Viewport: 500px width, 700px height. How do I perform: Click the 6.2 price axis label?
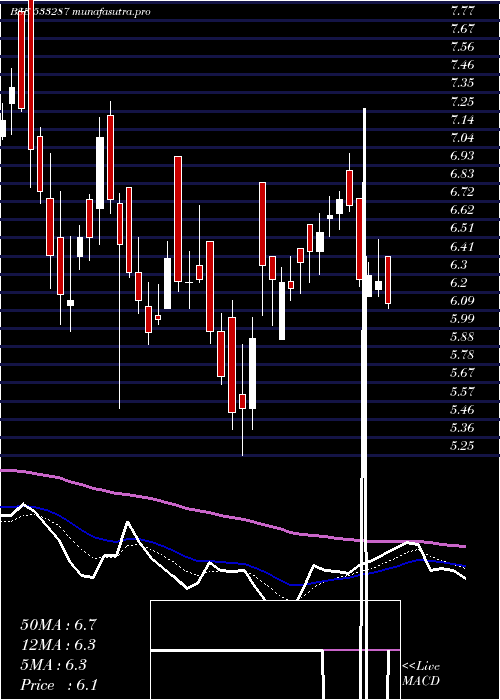(x=459, y=283)
